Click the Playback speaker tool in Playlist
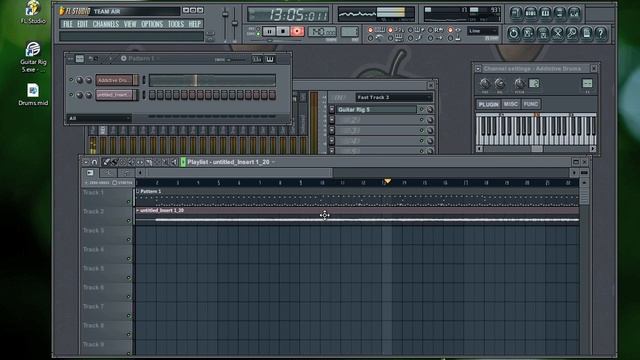 (x=174, y=162)
